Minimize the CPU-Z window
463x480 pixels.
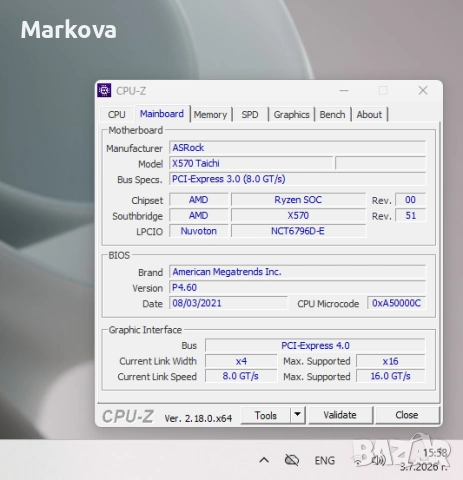pyautogui.click(x=344, y=90)
